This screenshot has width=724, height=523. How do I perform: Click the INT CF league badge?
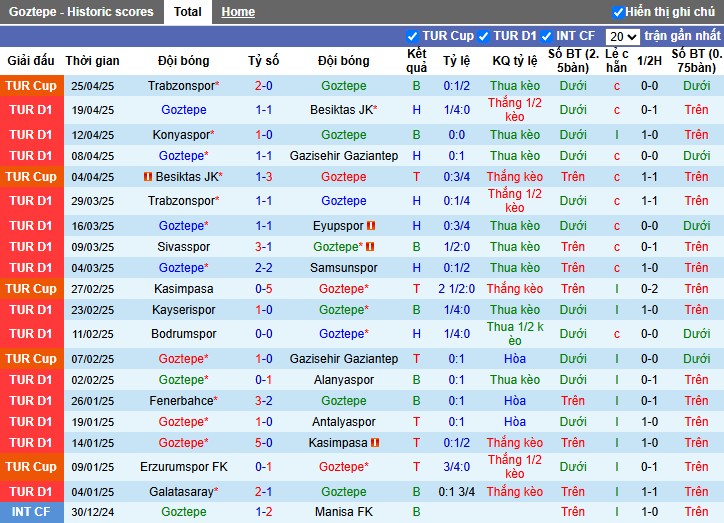tap(32, 512)
